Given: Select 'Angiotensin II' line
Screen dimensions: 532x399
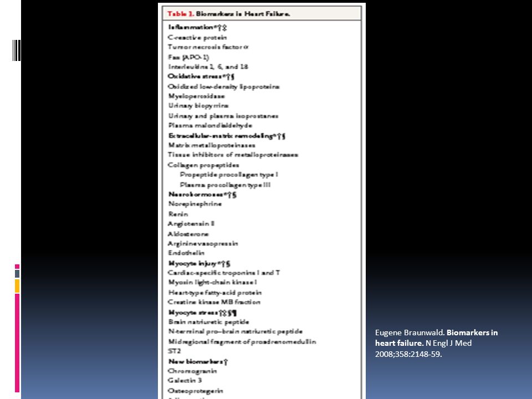Looking at the screenshot, I should [x=191, y=223].
